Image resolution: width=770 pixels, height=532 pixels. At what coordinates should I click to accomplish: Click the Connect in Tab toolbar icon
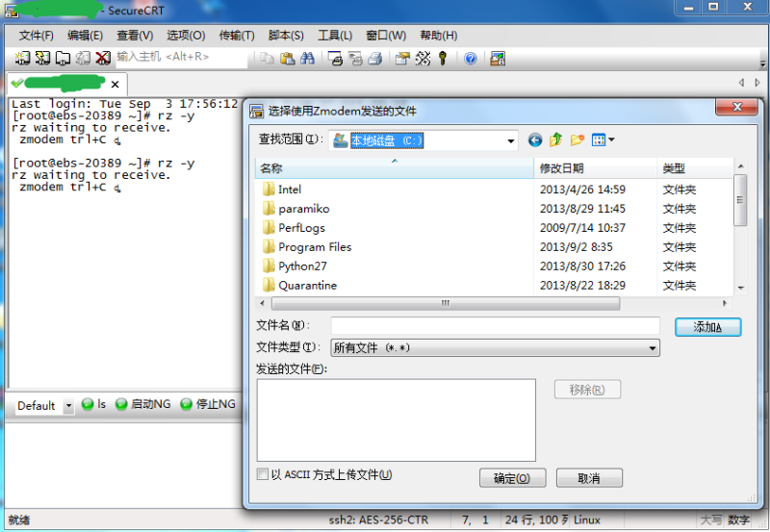coord(63,58)
